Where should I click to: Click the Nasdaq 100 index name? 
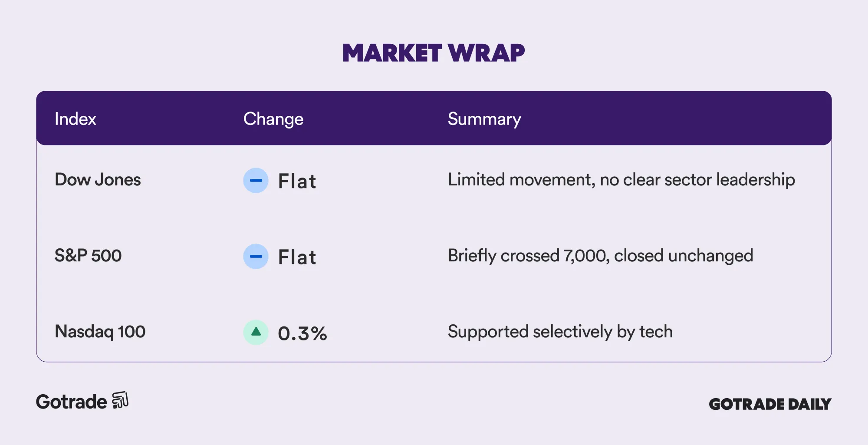click(100, 332)
